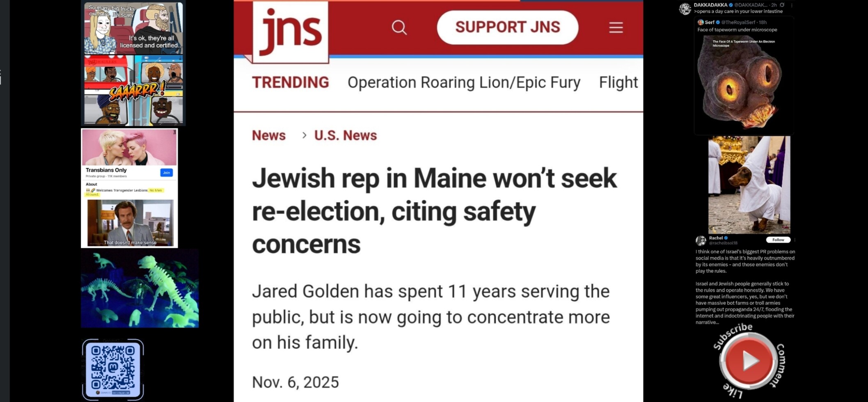Viewport: 868px width, 402px height.
Task: Click the breadcrumb chevron after News
Action: pyautogui.click(x=304, y=135)
